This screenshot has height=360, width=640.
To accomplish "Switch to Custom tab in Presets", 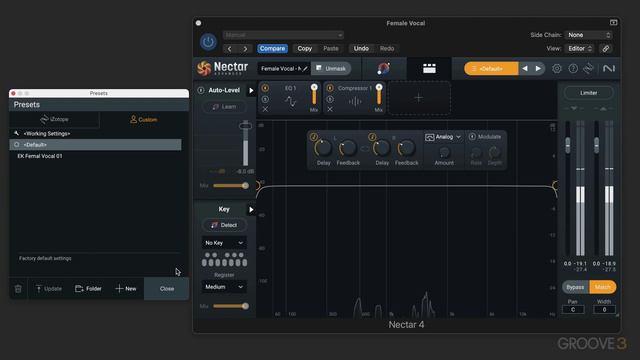I will click(x=144, y=120).
